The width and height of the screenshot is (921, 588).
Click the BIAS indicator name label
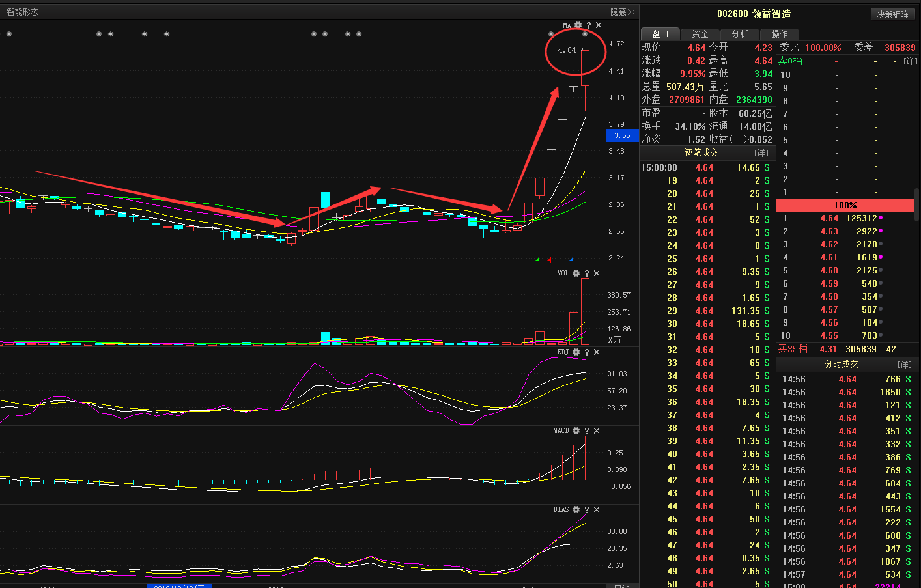[x=561, y=510]
